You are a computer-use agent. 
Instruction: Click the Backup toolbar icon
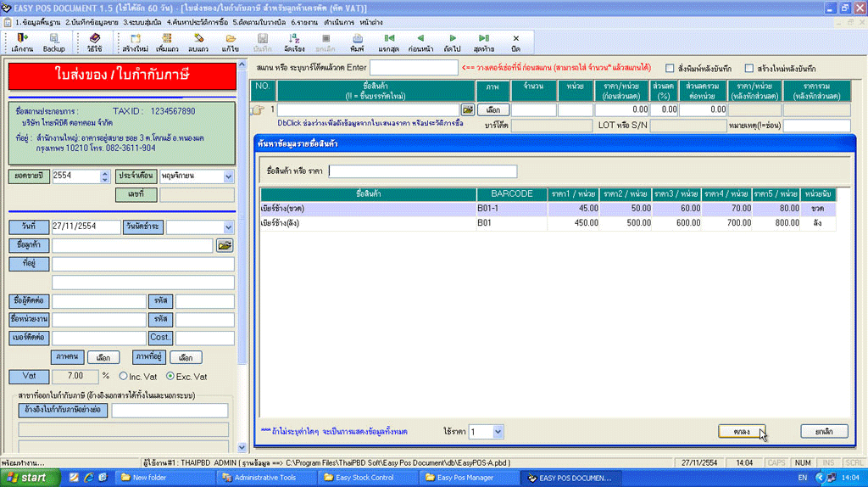[x=53, y=42]
